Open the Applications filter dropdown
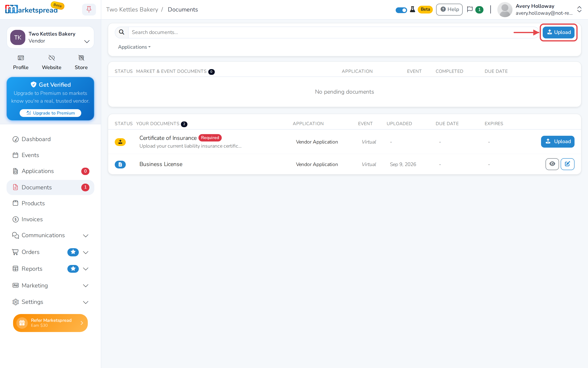This screenshot has width=588, height=368. point(134,47)
